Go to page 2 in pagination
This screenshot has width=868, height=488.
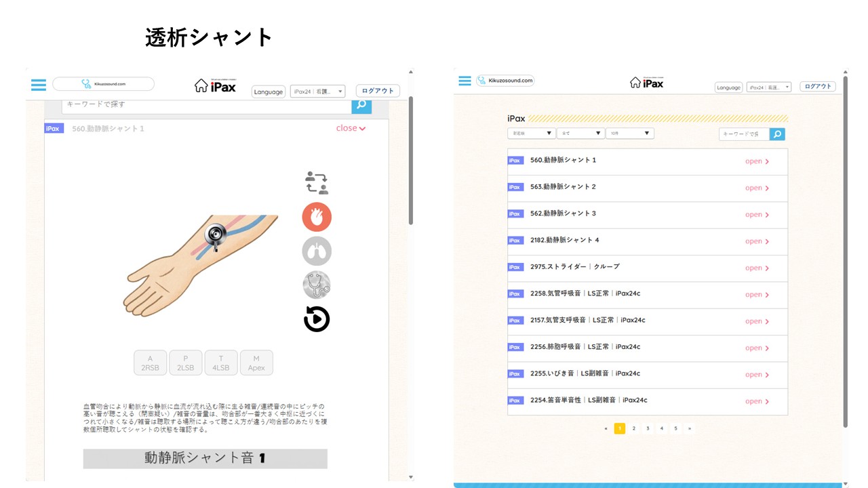[633, 428]
